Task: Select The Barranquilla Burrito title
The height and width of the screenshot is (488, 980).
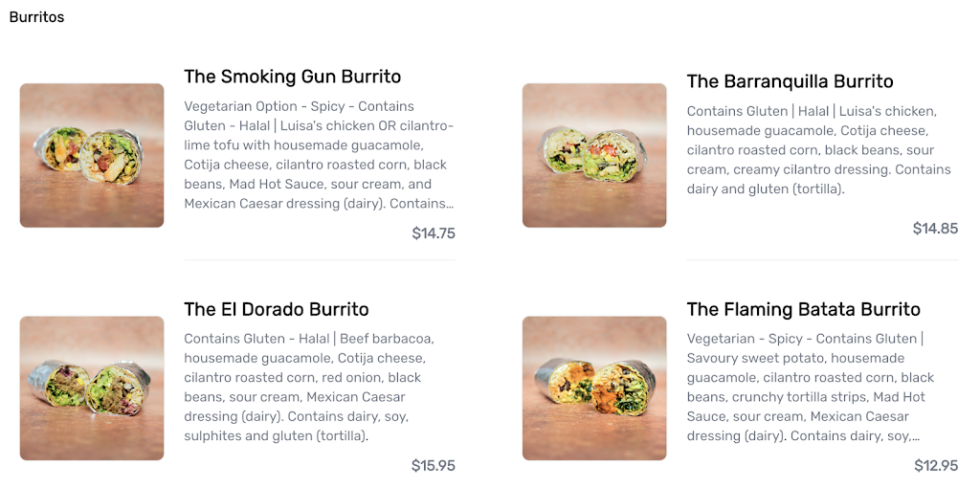Action: click(x=790, y=81)
